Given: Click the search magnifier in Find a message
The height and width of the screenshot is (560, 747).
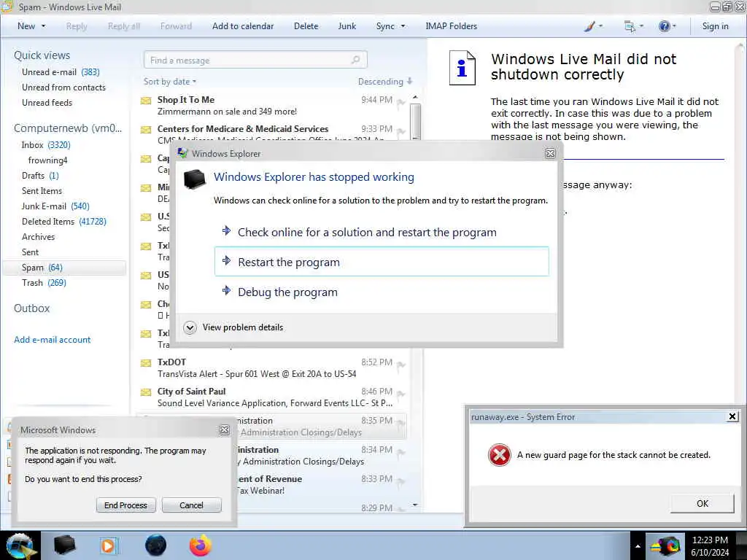Looking at the screenshot, I should (x=355, y=60).
